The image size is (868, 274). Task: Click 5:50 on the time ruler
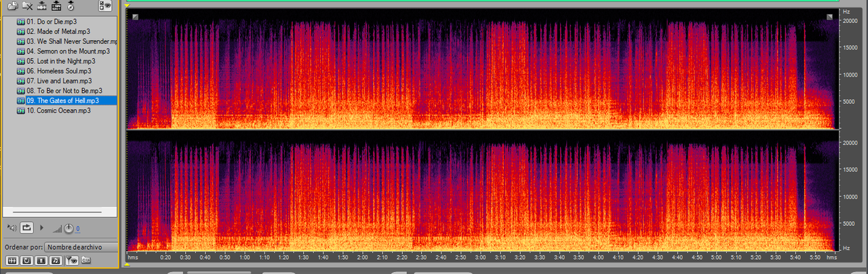pyautogui.click(x=815, y=258)
